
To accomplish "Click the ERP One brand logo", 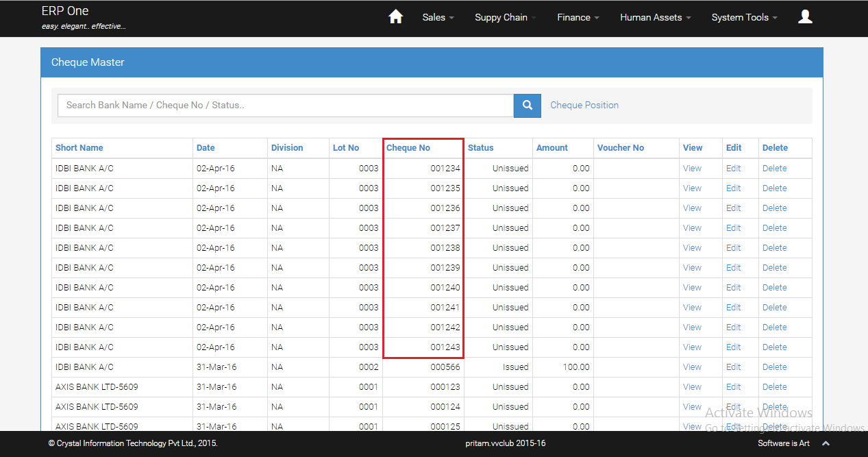I will pyautogui.click(x=65, y=12).
